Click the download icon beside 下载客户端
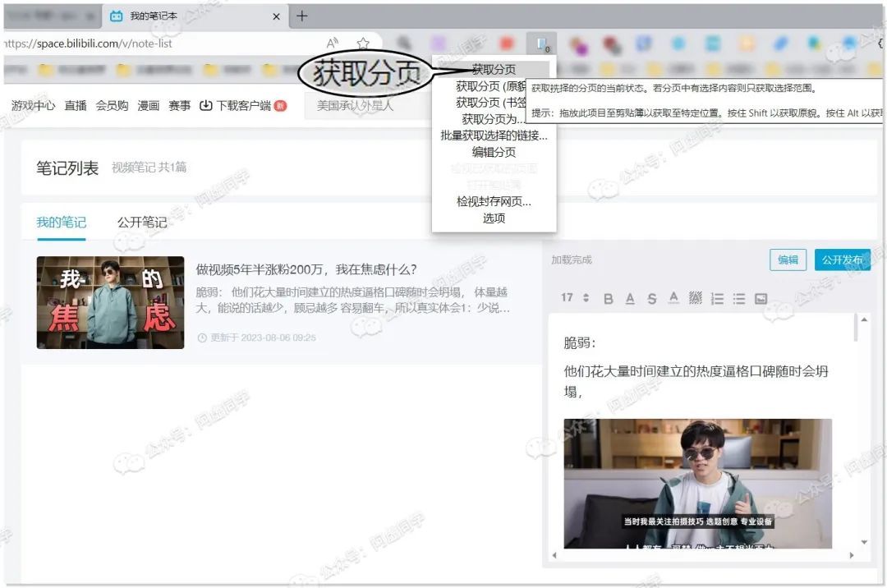 (x=206, y=105)
